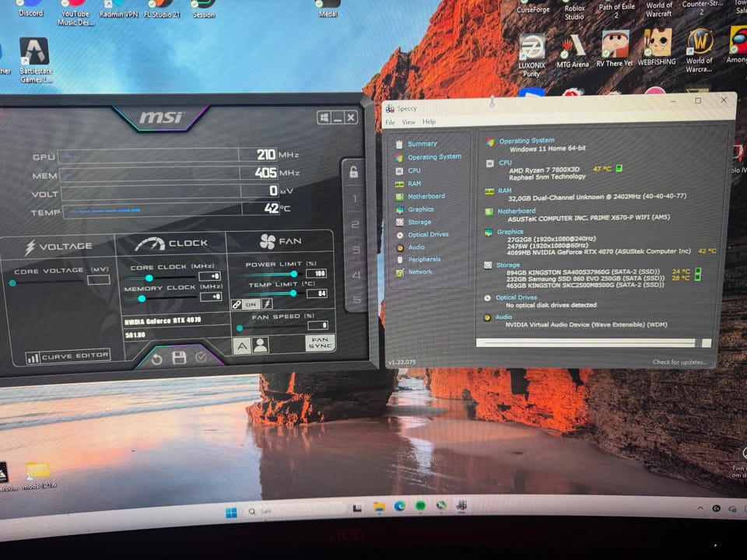Select Afterburner profile slot 4
Screen dimensions: 747x560
click(356, 275)
